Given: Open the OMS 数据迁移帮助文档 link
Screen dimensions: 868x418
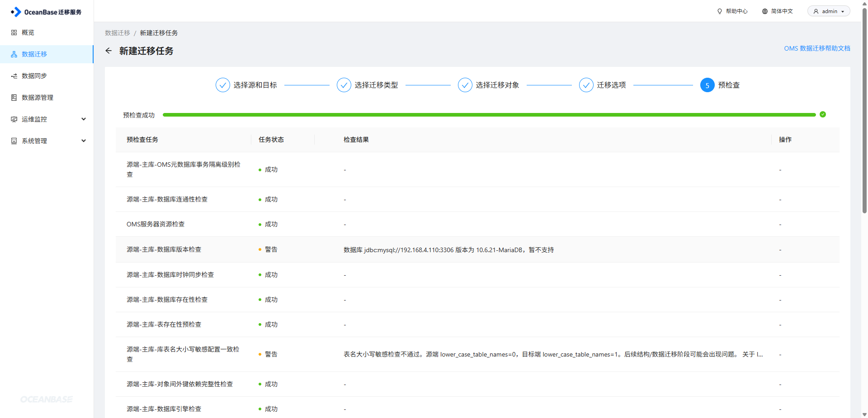Looking at the screenshot, I should pyautogui.click(x=816, y=48).
